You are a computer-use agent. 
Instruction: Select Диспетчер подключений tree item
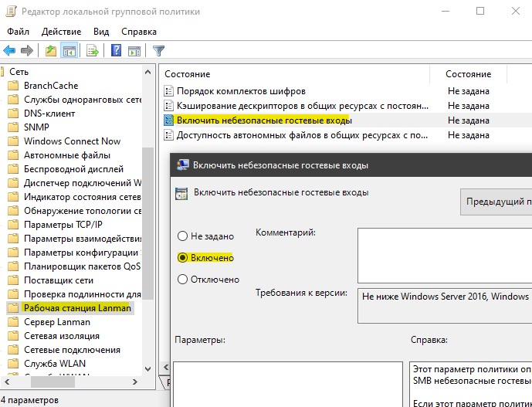(83, 183)
